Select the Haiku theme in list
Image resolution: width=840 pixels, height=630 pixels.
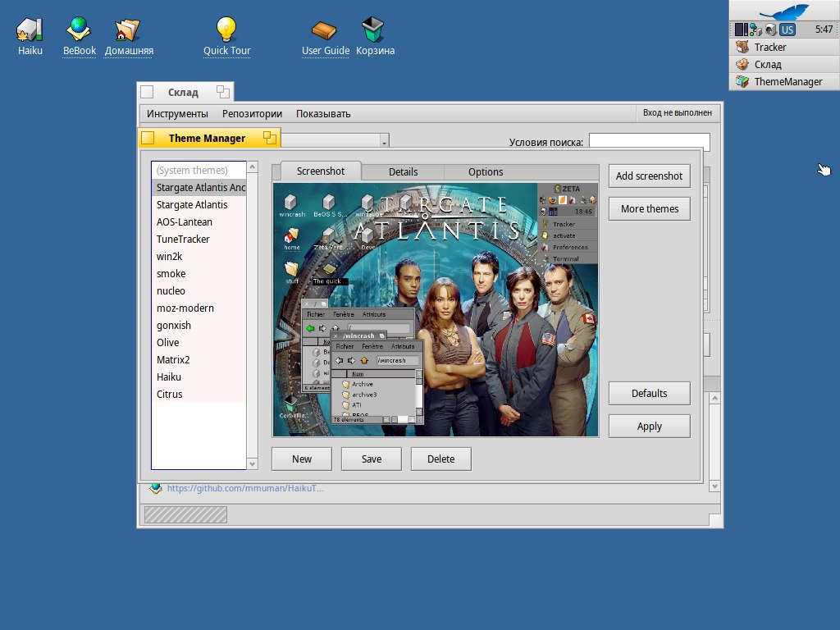pyautogui.click(x=199, y=377)
